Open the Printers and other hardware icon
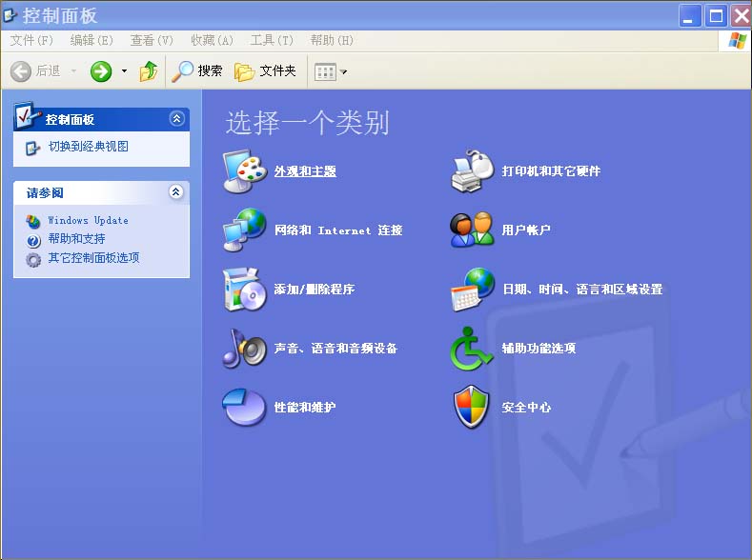This screenshot has width=752, height=560. pos(473,171)
